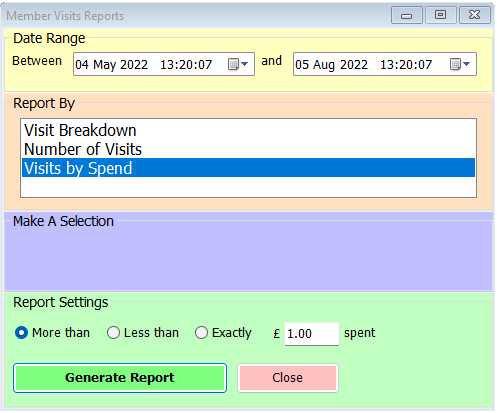
Task: Maximize the Member Visits Reports window
Action: [x=440, y=15]
